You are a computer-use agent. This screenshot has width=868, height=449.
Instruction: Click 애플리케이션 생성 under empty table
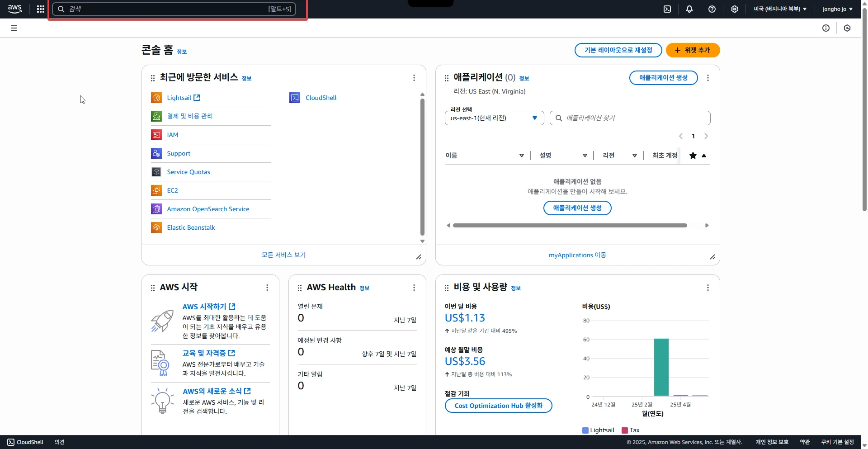577,208
